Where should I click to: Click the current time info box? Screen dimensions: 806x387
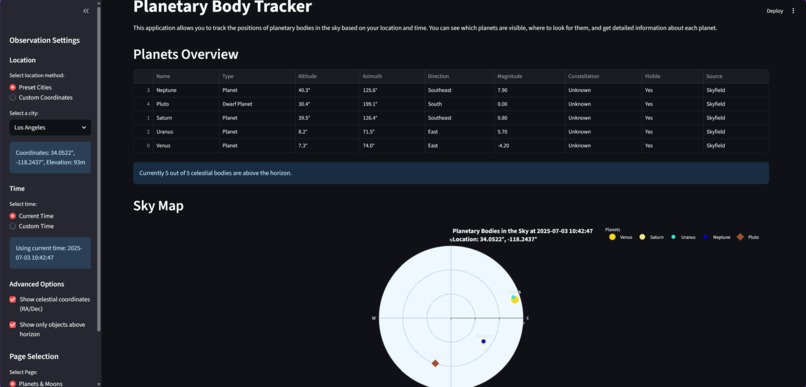click(50, 252)
